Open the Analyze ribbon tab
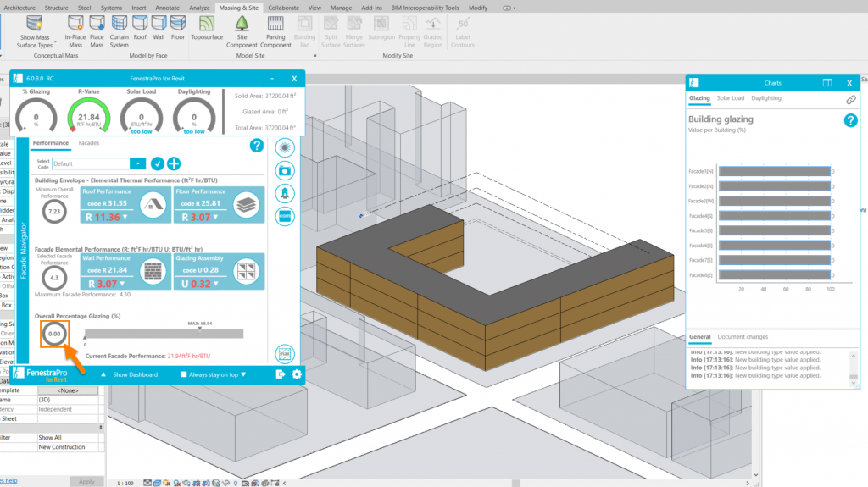Viewport: 868px width, 487px height. pyautogui.click(x=199, y=8)
